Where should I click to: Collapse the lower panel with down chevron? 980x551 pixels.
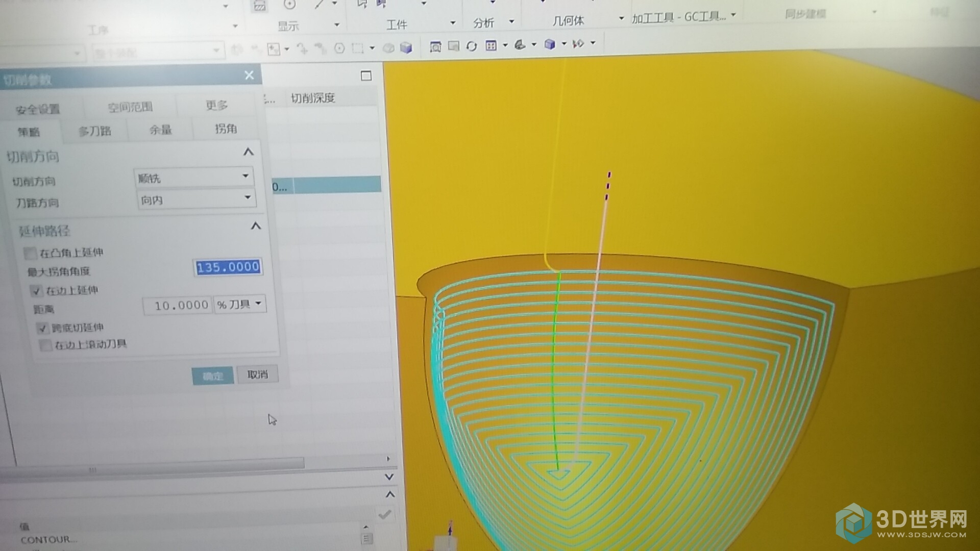click(x=389, y=477)
